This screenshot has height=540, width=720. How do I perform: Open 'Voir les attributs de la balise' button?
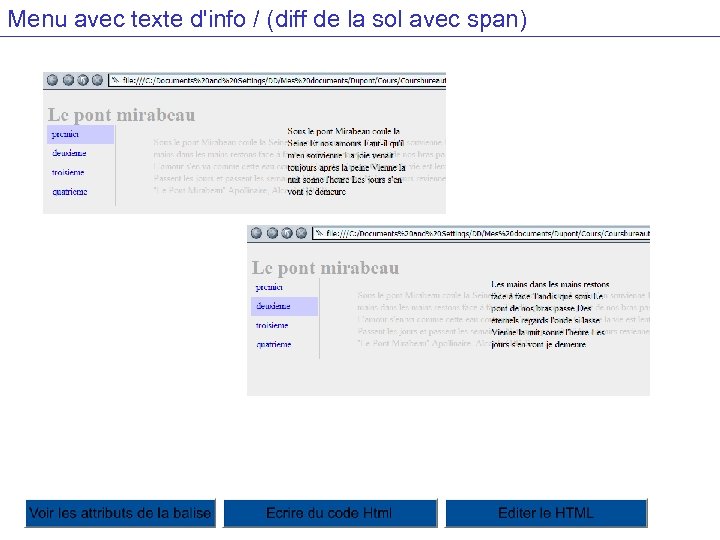point(120,513)
